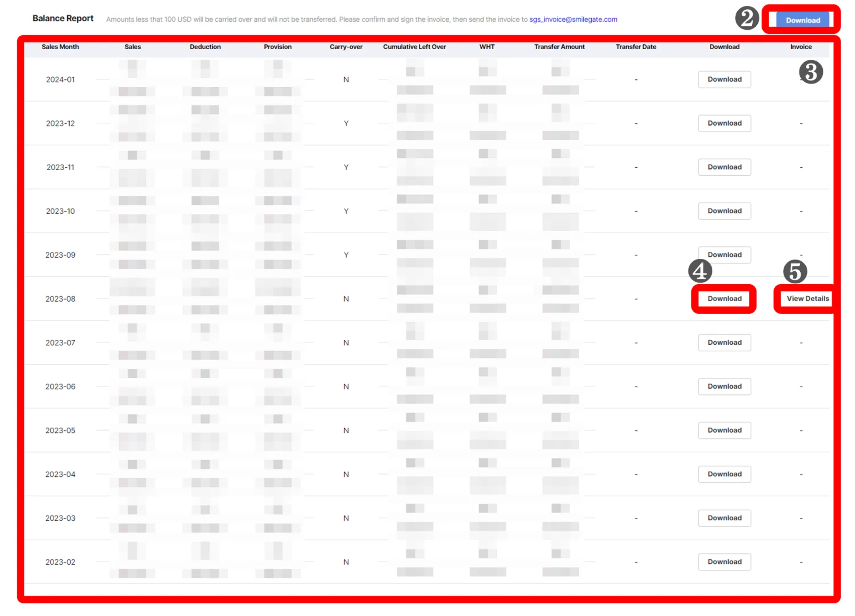Click the Cumulative Left Over column header
Screen dimensions: 855x616
(414, 47)
